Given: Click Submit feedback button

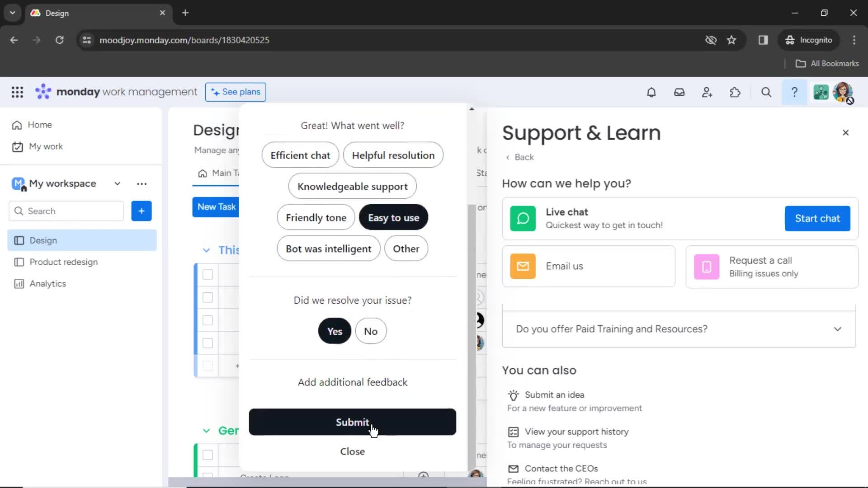Looking at the screenshot, I should (352, 422).
